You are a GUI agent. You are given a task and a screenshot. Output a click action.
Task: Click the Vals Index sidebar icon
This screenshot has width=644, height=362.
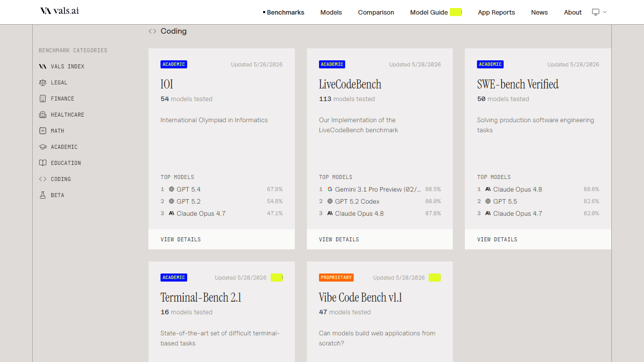[x=43, y=66]
